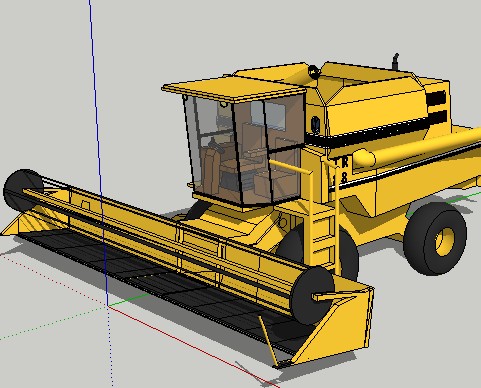Select the solid green axis line near the origin
This screenshot has height=388, width=481.
point(127,299)
